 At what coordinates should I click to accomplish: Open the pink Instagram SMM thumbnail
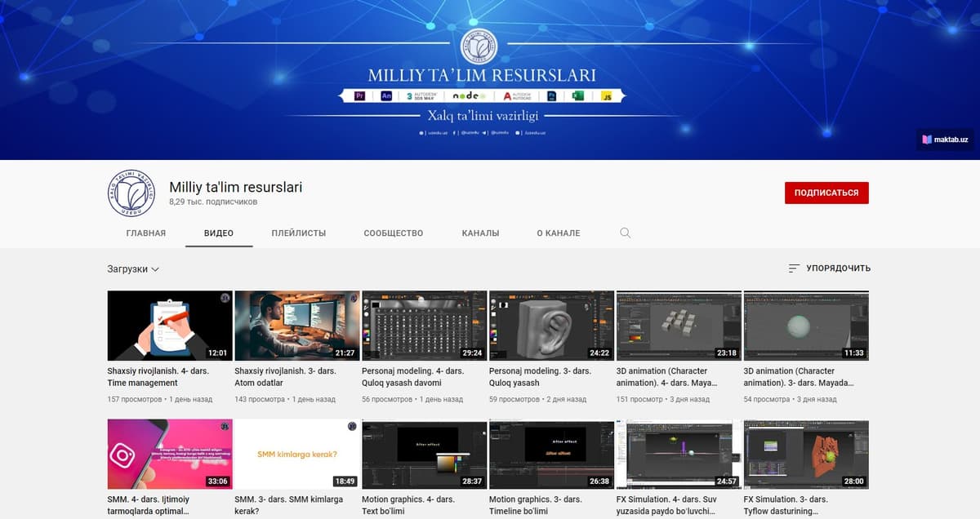tap(170, 454)
